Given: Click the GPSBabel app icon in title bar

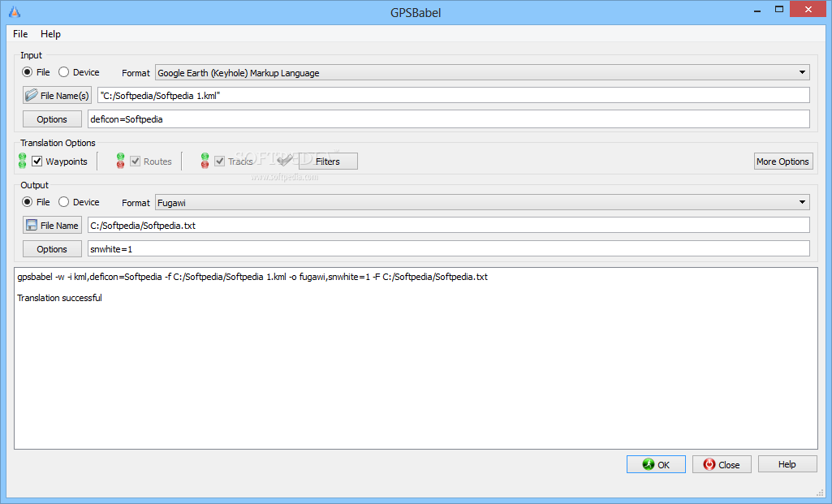Looking at the screenshot, I should click(15, 11).
